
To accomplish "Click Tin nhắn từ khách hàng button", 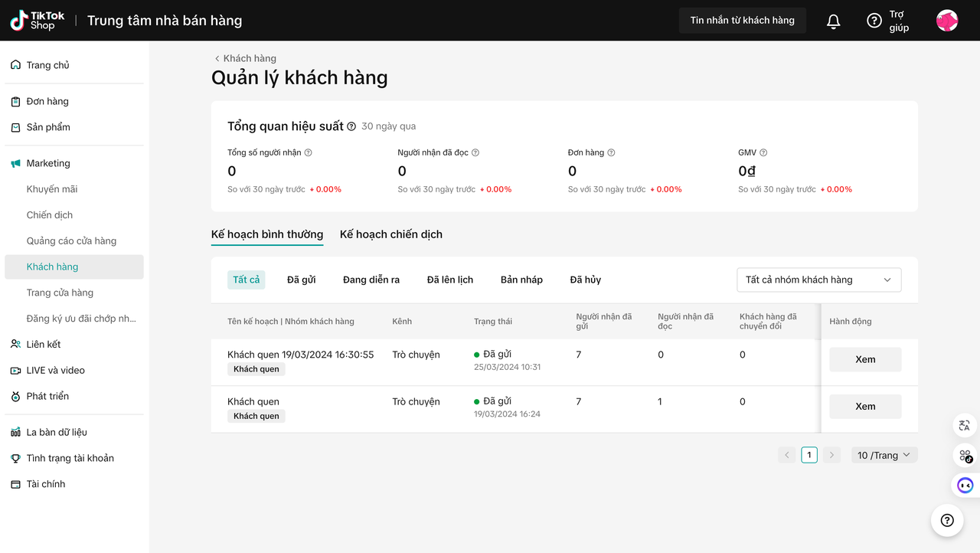I will coord(742,21).
